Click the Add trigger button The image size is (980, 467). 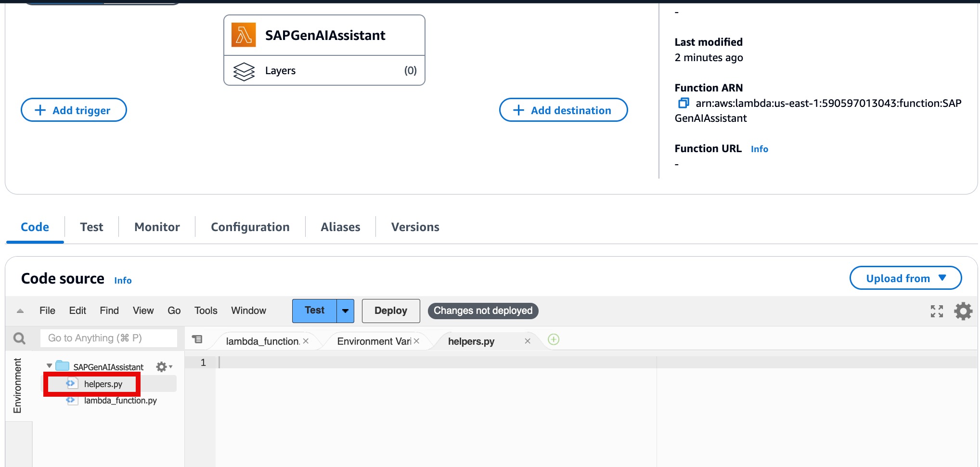point(74,110)
